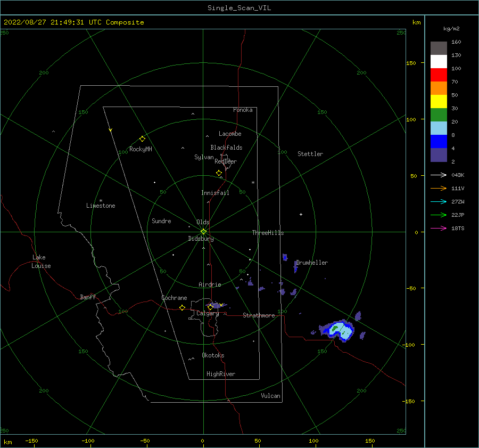Screen dimensions: 479x448
Task: Click the yellow diamond marker near Cochrane
Action: [182, 307]
